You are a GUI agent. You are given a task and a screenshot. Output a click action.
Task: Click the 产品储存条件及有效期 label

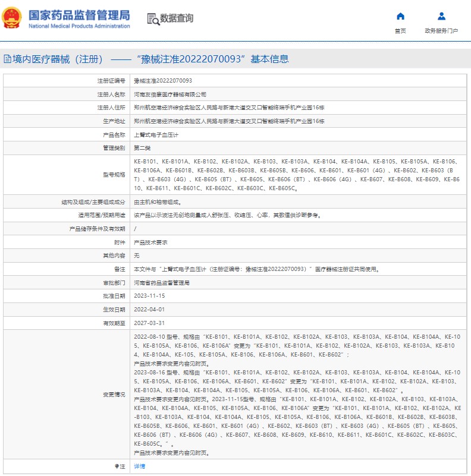click(98, 229)
